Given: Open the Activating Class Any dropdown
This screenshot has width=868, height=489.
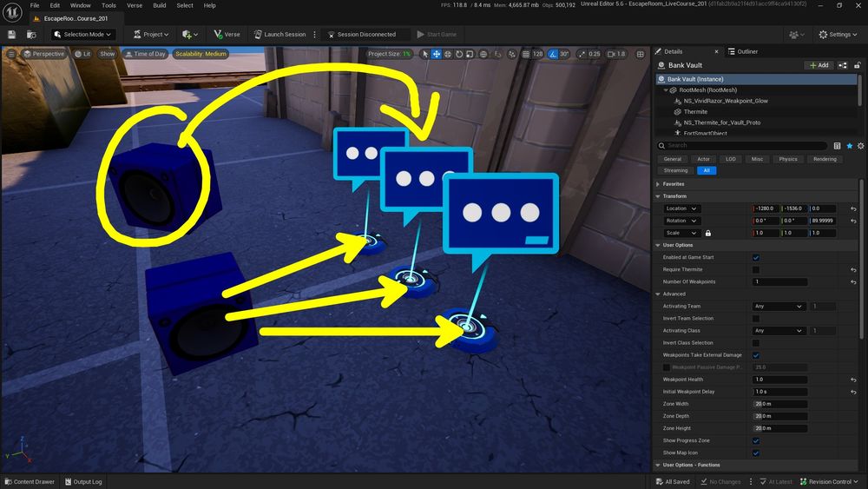Looking at the screenshot, I should point(778,331).
